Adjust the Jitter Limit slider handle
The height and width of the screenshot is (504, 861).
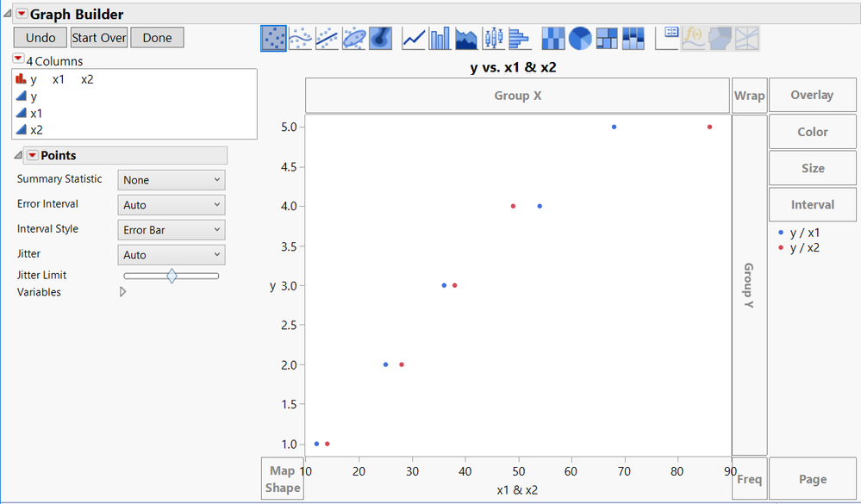click(172, 276)
